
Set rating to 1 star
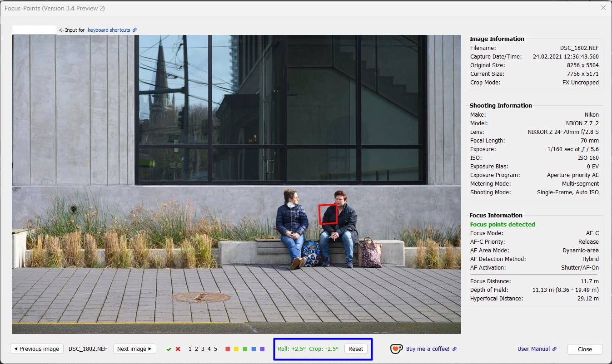(190, 349)
